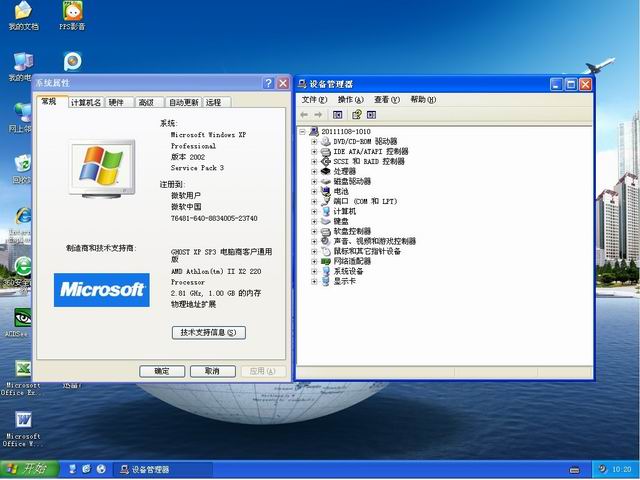Viewport: 640px width, 480px height.
Task: Select the 网络适配器 network adapter icon
Action: pos(325,261)
